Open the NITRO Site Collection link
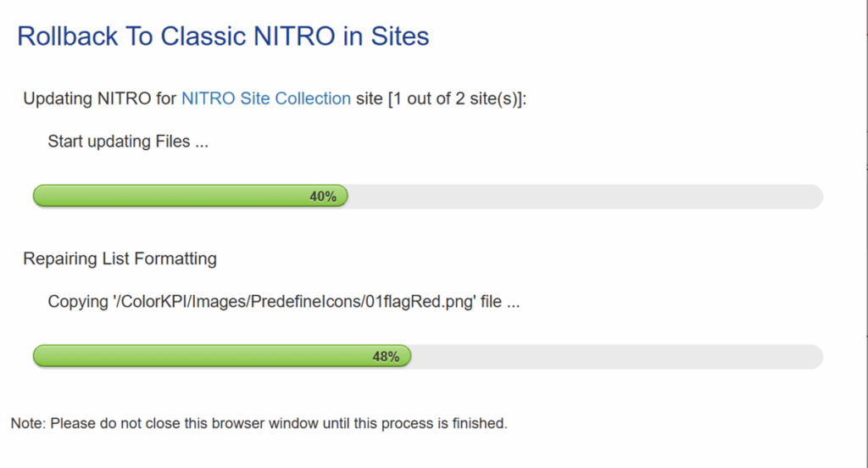 [265, 98]
